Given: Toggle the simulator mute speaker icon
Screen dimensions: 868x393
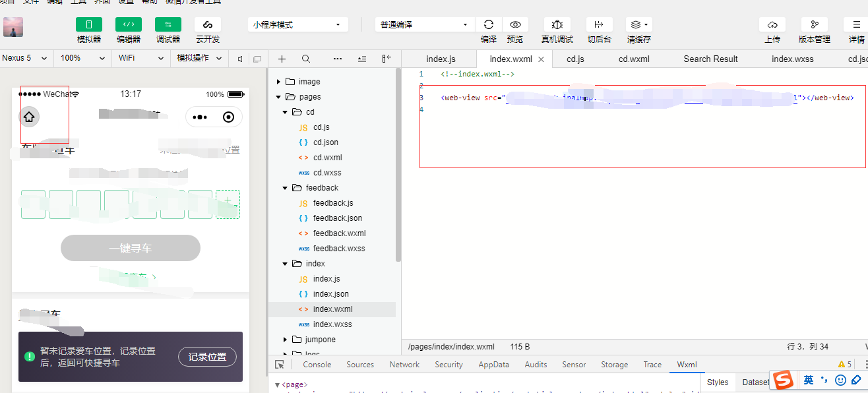Looking at the screenshot, I should (240, 59).
